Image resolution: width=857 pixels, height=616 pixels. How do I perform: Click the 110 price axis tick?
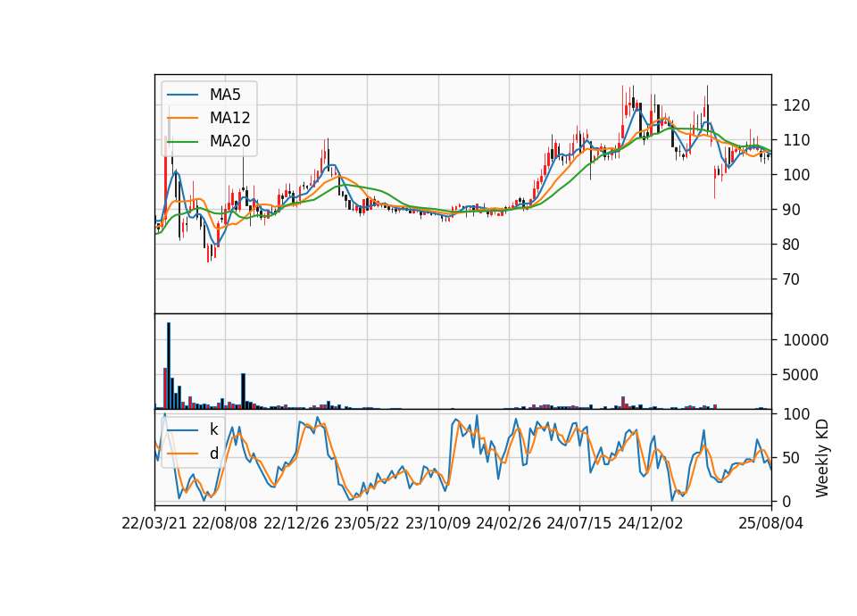pos(797,140)
